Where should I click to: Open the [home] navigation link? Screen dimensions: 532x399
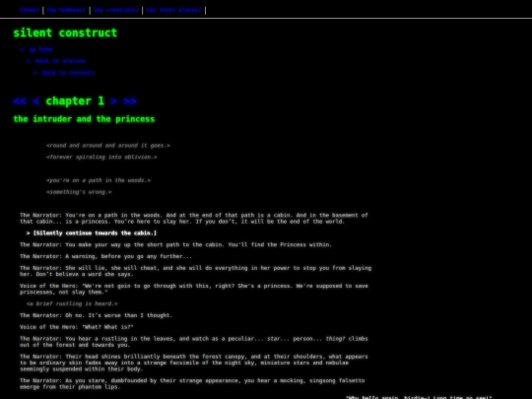pos(30,10)
